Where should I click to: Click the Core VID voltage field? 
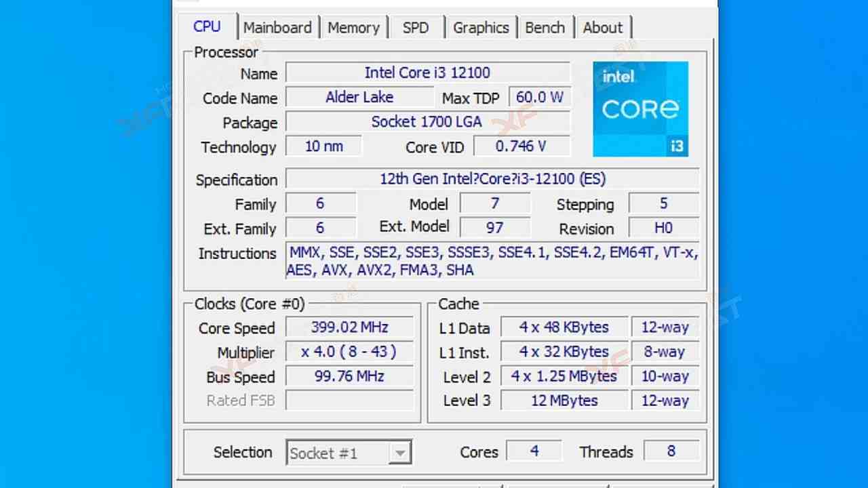[x=521, y=146]
